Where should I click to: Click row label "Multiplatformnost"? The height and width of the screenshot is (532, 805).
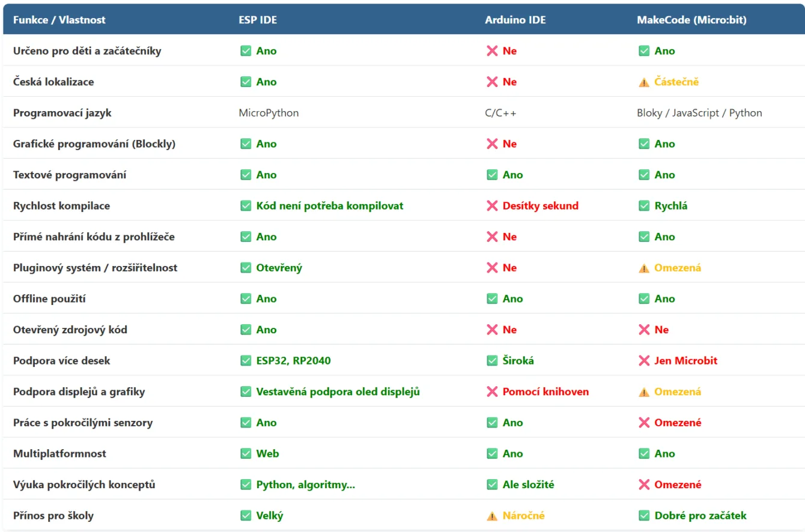click(x=59, y=453)
